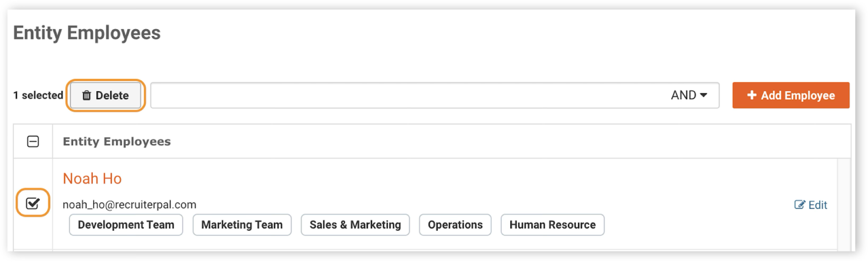Select the Operations tag
Image resolution: width=868 pixels, height=262 pixels.
coord(455,225)
